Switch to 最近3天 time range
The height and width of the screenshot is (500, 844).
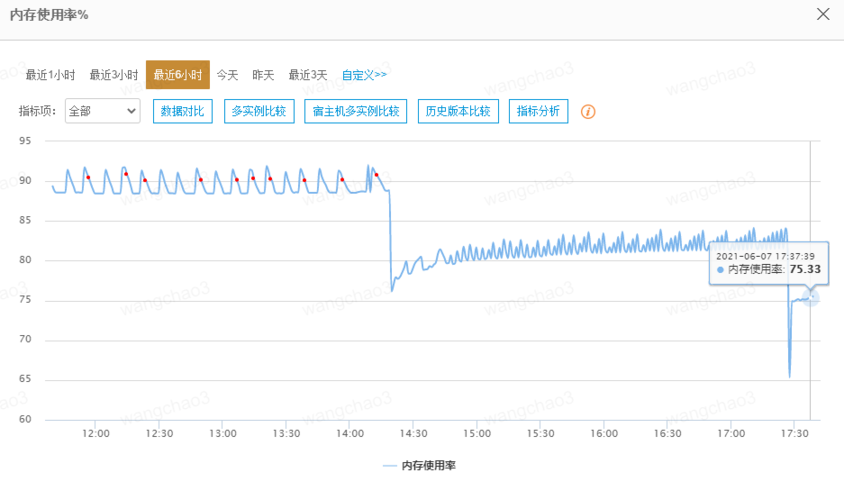coord(308,75)
